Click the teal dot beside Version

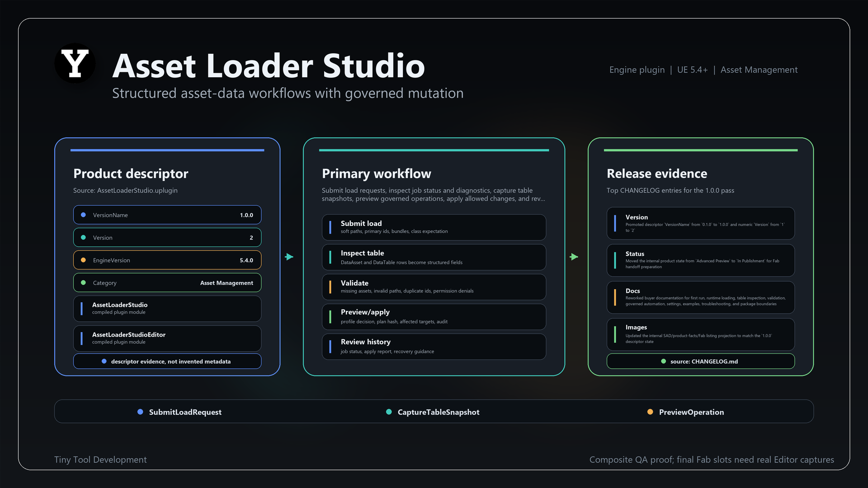click(83, 238)
